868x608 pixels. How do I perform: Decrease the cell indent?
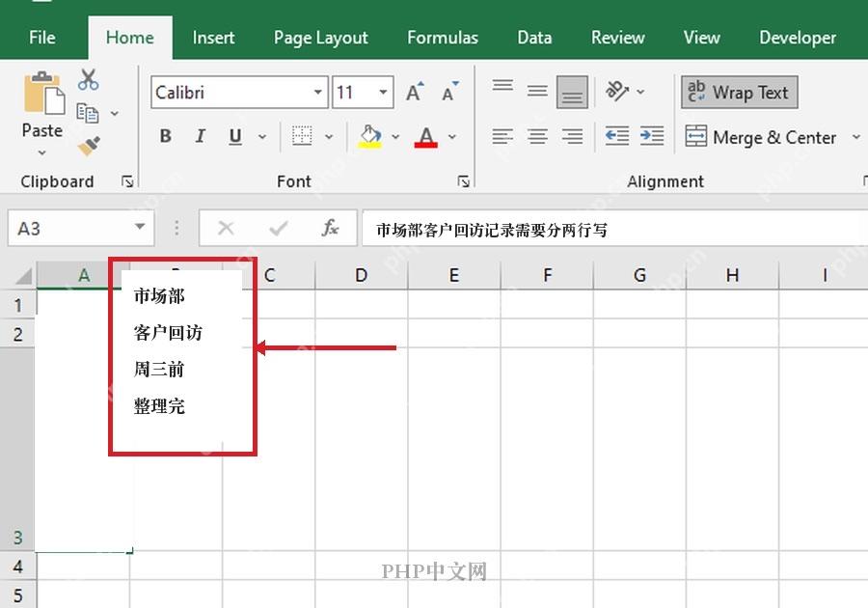pos(617,136)
